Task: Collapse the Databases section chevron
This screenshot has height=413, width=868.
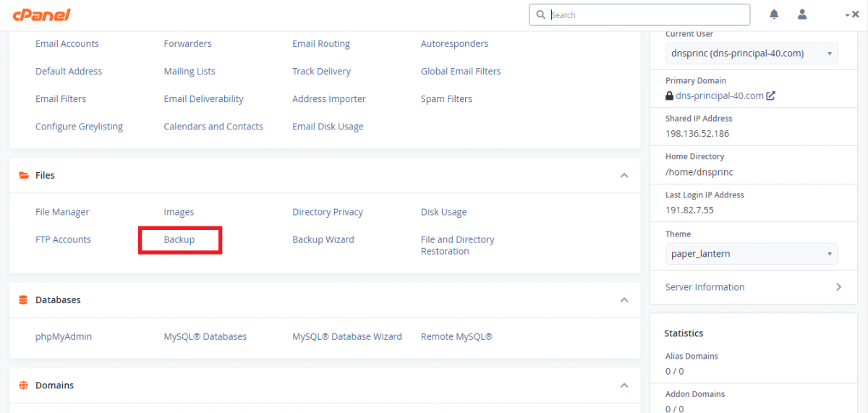Action: pos(624,300)
